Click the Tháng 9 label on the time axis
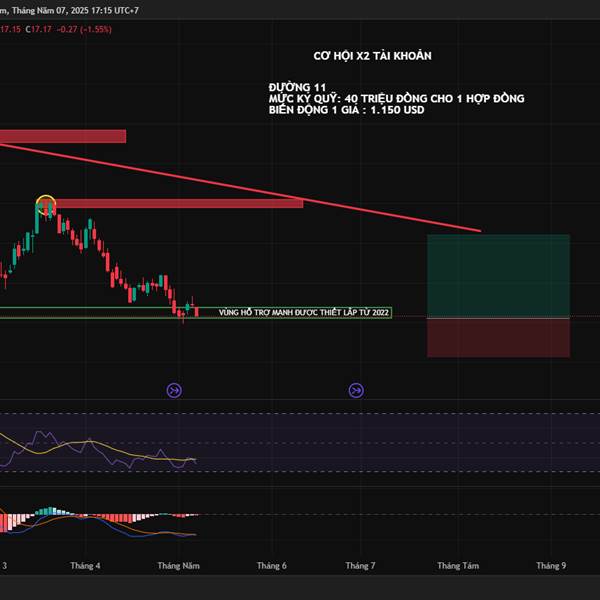Image resolution: width=600 pixels, height=600 pixels. coord(551,565)
